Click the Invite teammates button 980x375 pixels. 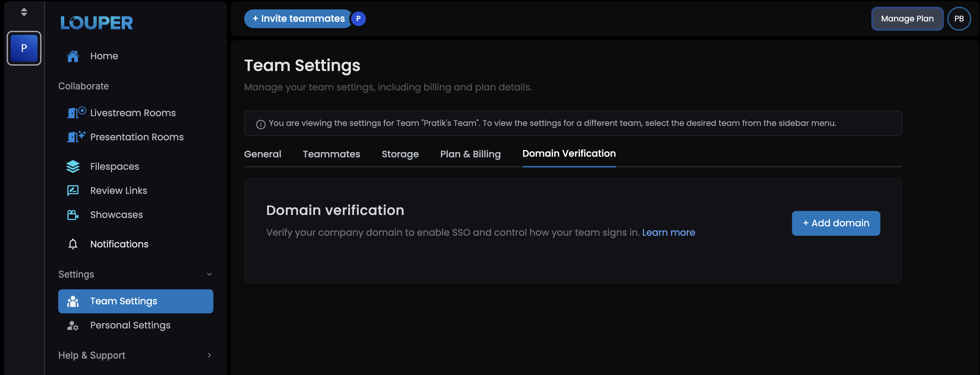click(x=298, y=19)
